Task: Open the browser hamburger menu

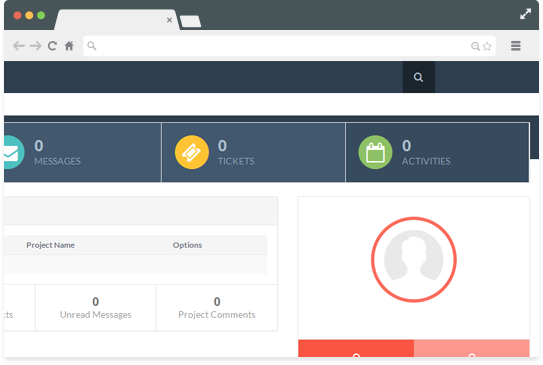Action: click(516, 46)
